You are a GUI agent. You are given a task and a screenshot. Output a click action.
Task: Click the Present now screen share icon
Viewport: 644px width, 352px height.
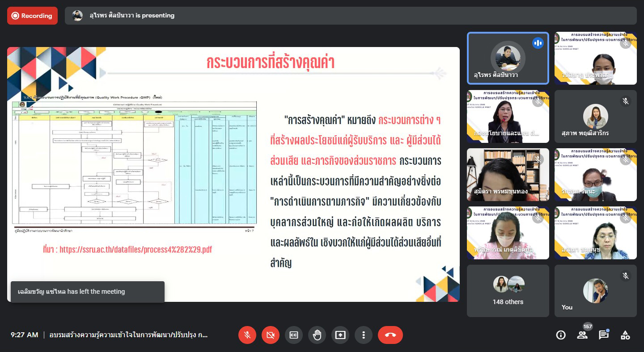pyautogui.click(x=340, y=335)
